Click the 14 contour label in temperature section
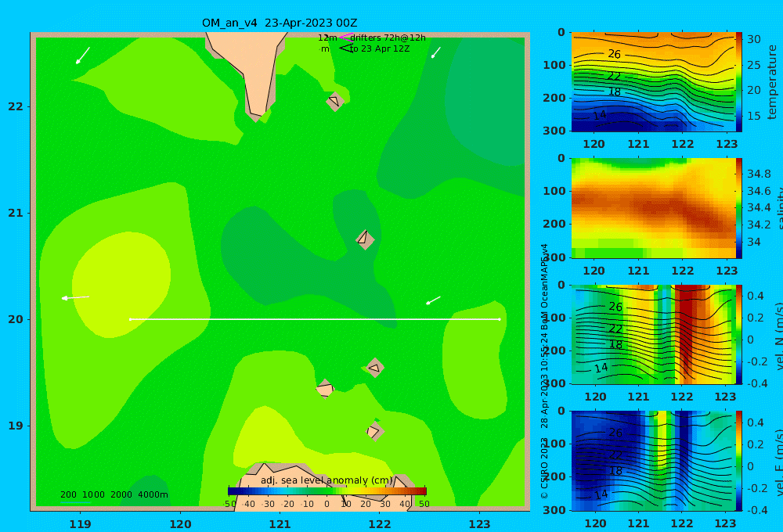The image size is (783, 532). pyautogui.click(x=600, y=115)
